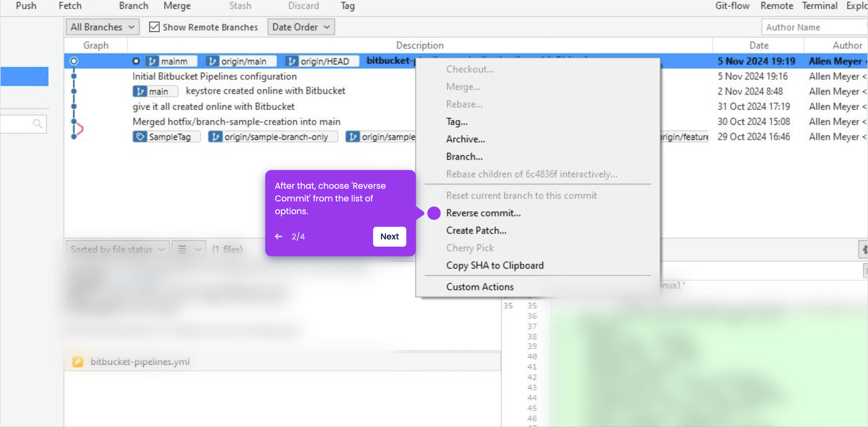
Task: Open the Custom Actions submenu
Action: click(x=480, y=287)
